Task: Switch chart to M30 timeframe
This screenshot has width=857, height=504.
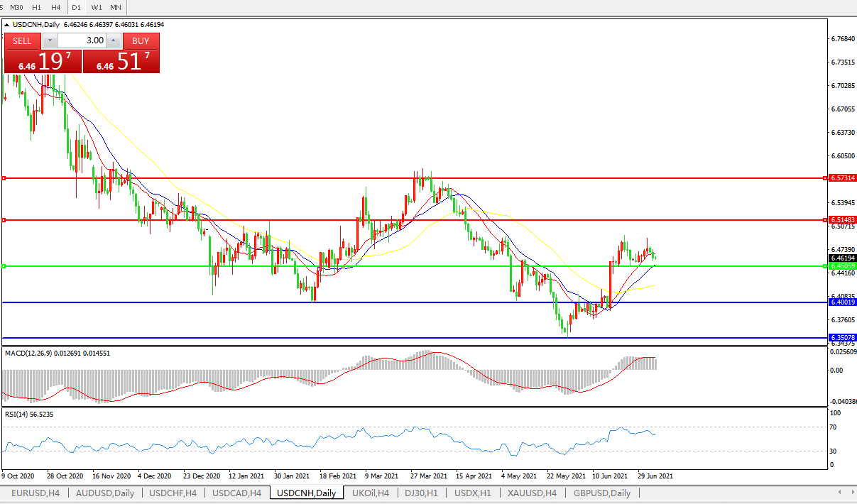Action: [x=16, y=7]
